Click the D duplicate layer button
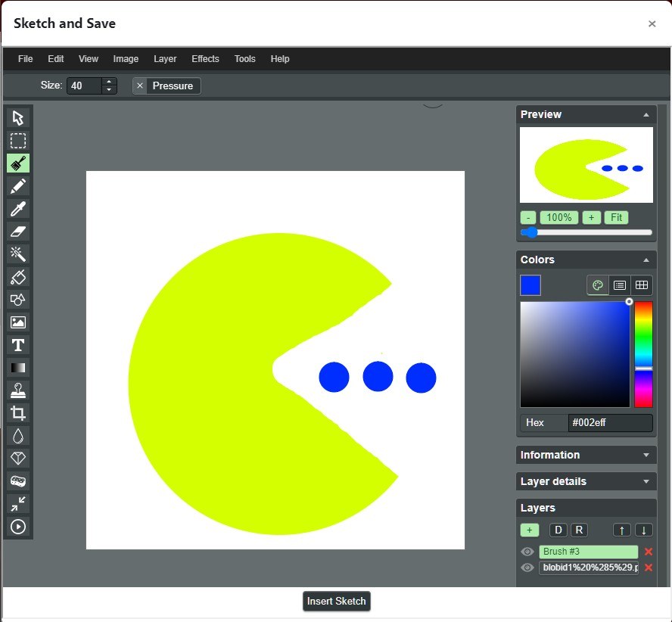 (x=558, y=530)
